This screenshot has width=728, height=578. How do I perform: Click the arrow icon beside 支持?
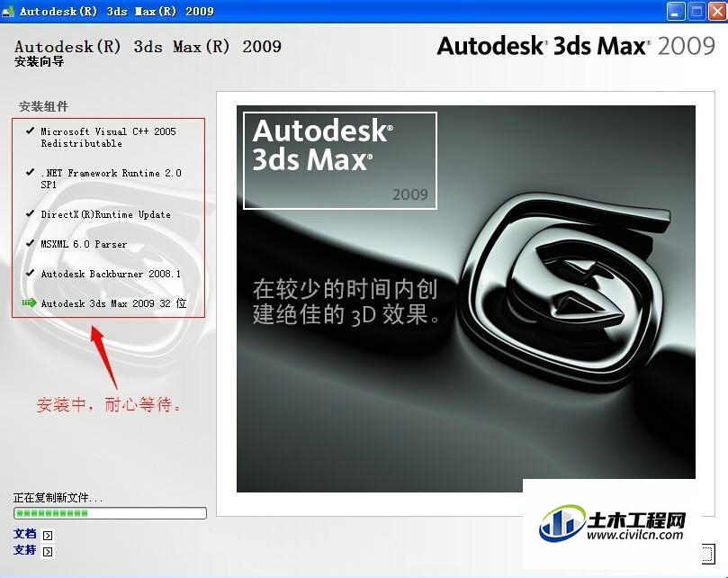[x=48, y=552]
